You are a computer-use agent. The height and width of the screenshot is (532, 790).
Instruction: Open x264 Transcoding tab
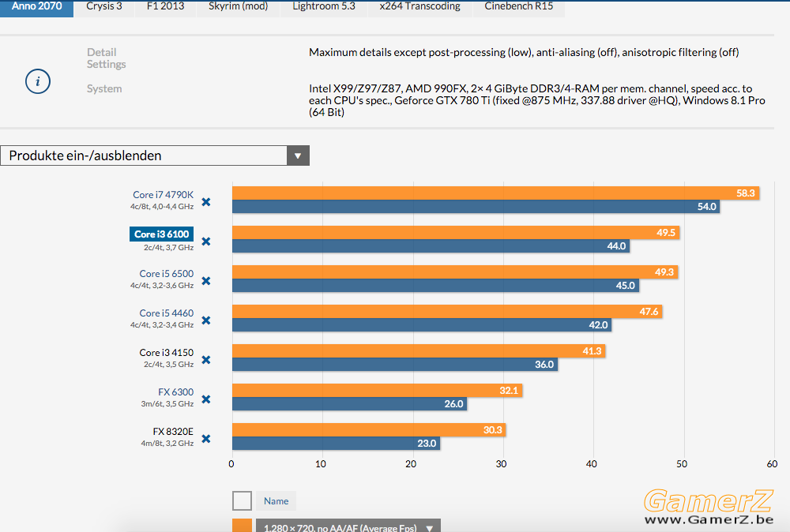pos(420,8)
